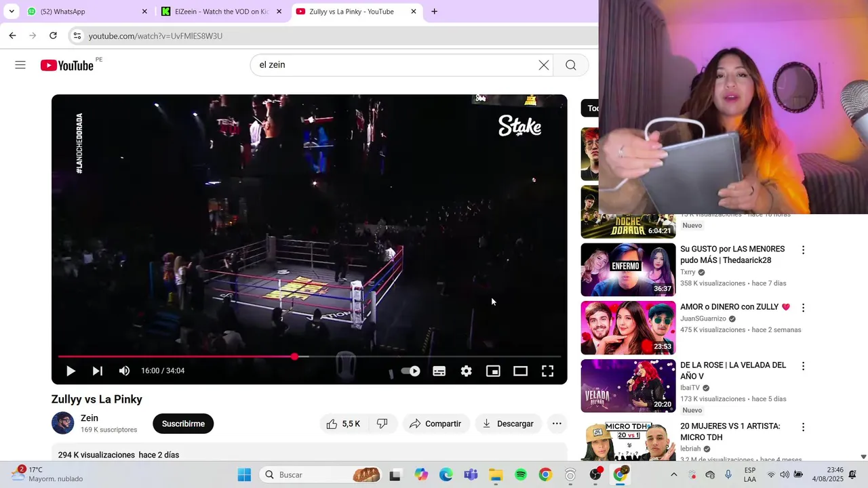Skip to the next video
This screenshot has width=868, height=488.
tap(98, 371)
